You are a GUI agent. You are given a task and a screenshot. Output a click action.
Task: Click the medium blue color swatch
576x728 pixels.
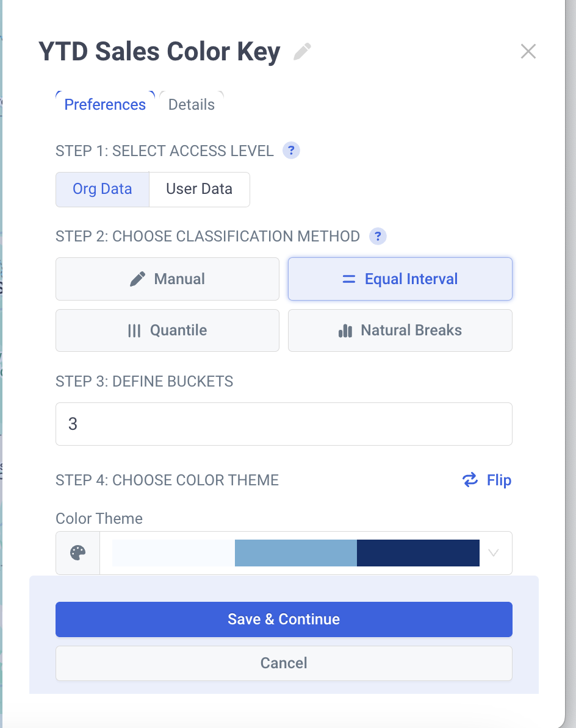point(296,553)
